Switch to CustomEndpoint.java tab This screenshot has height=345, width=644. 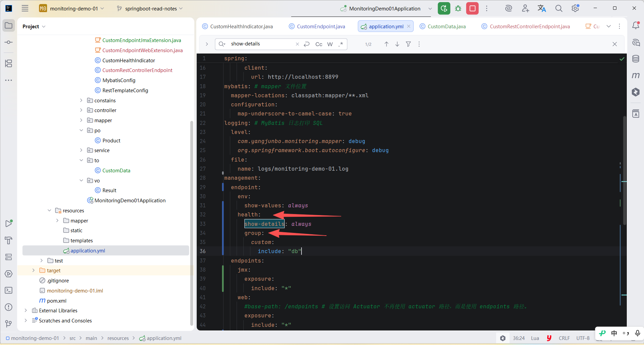pos(317,26)
